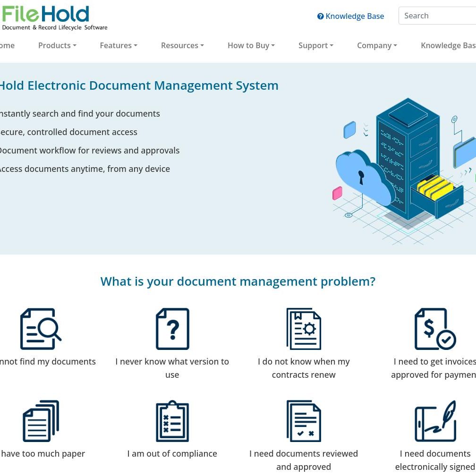
Task: Click 'Document workflow for reviews and approvals' text
Action: click(90, 150)
